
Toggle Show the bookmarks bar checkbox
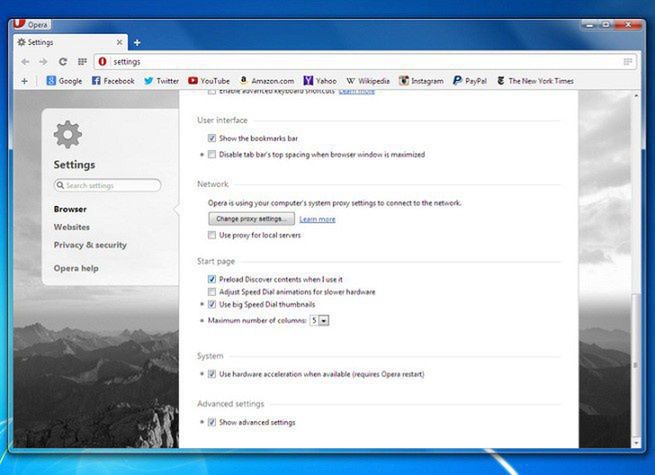[x=212, y=138]
